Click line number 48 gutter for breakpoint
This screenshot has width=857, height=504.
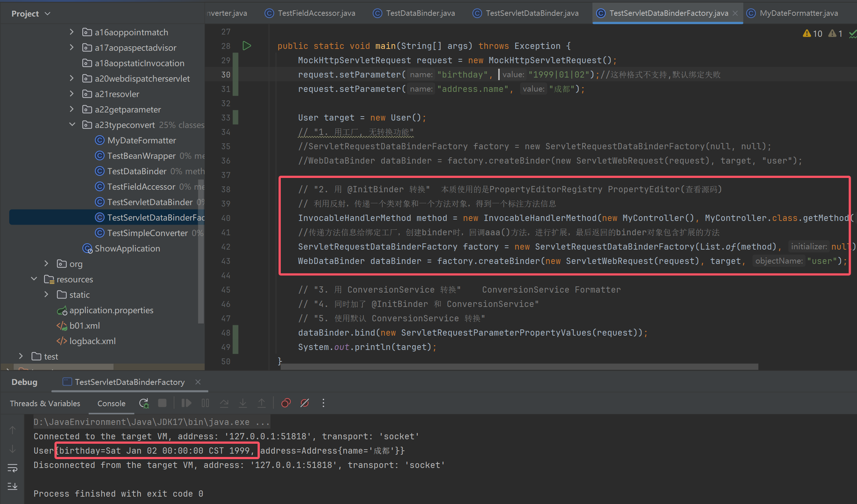click(x=226, y=333)
